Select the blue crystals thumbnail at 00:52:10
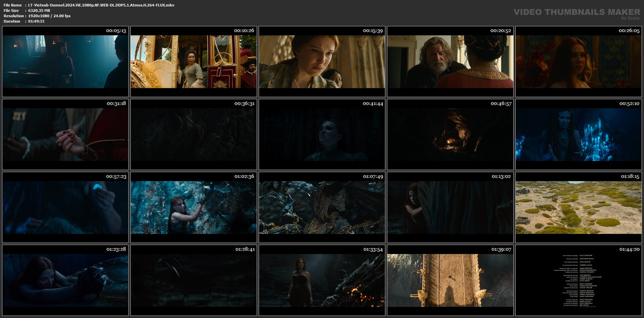 pyautogui.click(x=579, y=134)
